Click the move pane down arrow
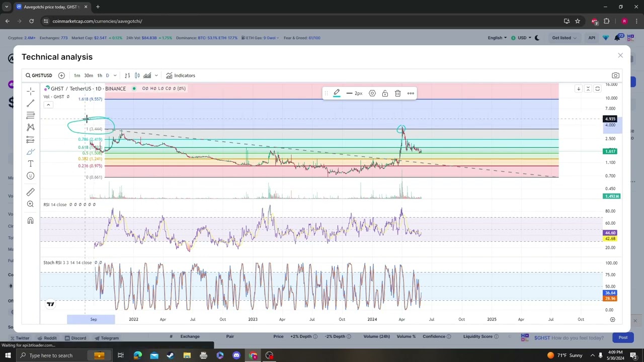644x362 pixels. click(579, 88)
